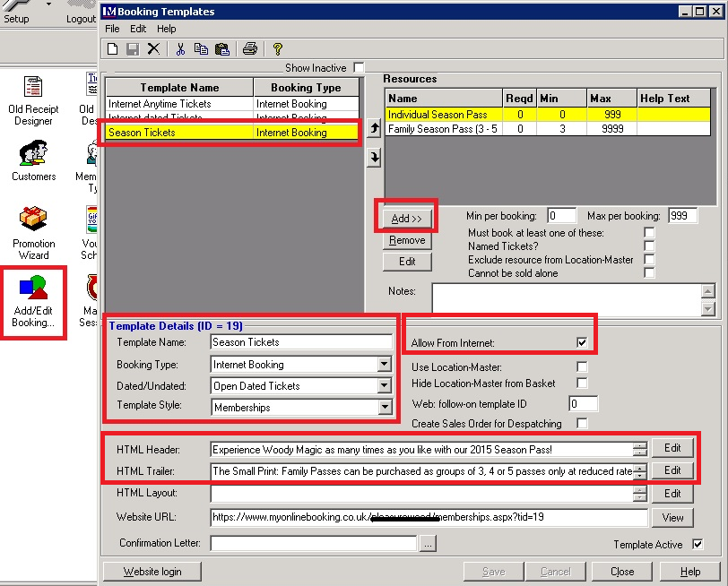
Task: Select Internet Anytime Tickets template row
Action: [232, 104]
